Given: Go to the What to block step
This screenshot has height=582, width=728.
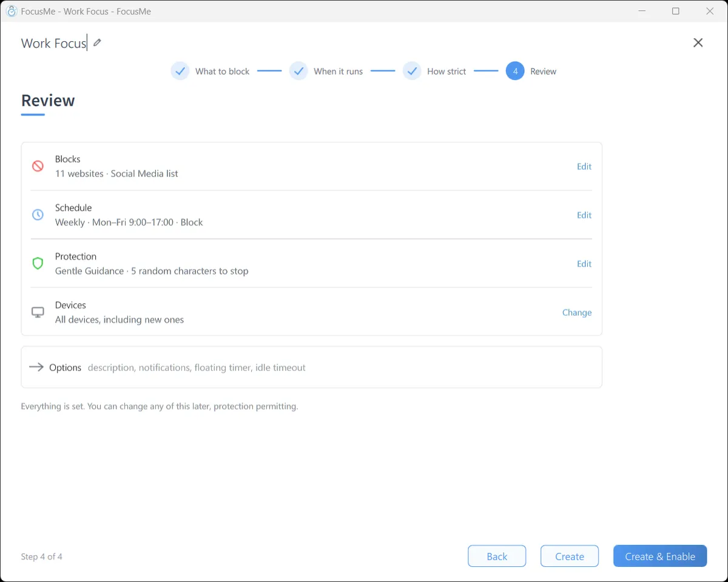Looking at the screenshot, I should [222, 72].
